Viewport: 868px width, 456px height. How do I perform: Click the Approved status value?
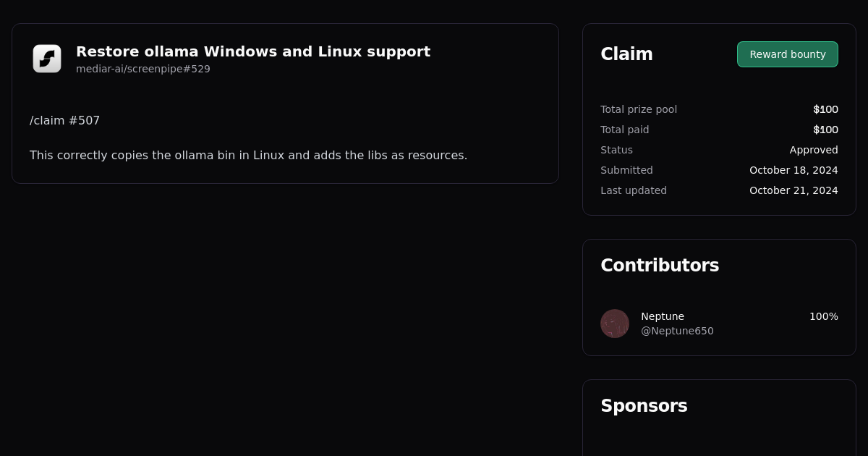point(814,150)
